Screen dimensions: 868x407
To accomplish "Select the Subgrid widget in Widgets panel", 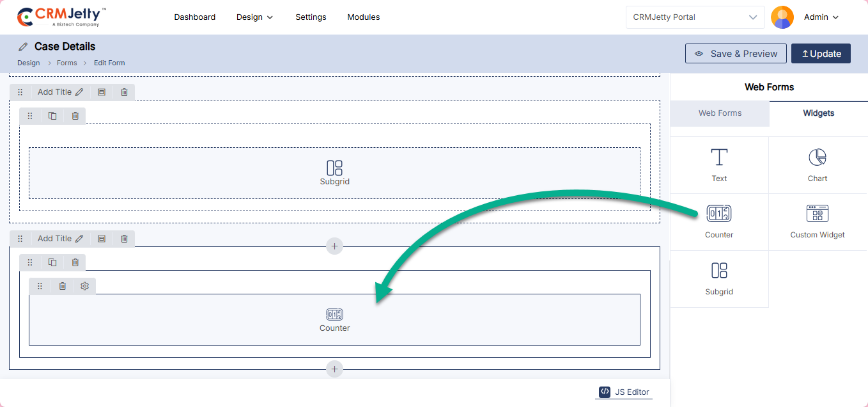I will click(719, 278).
